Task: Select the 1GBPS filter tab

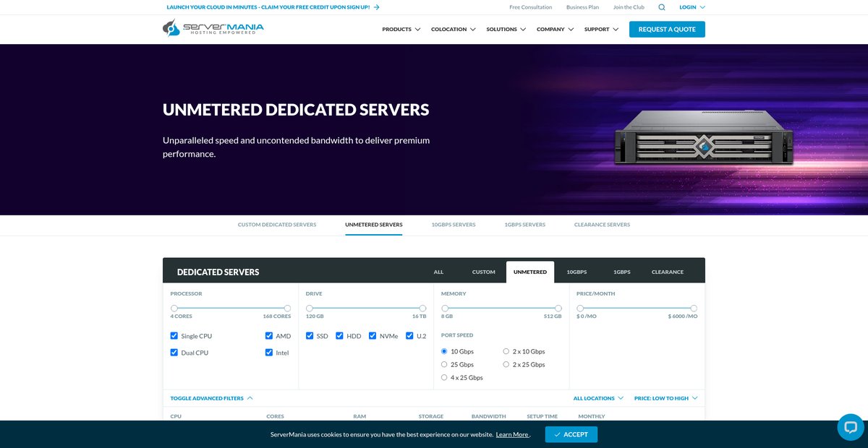Action: pyautogui.click(x=622, y=272)
